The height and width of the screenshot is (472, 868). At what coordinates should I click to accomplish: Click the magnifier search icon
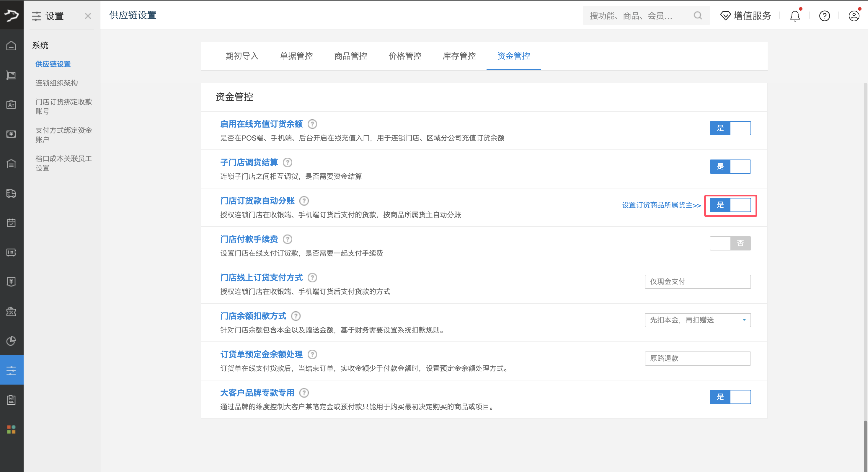[x=698, y=16]
